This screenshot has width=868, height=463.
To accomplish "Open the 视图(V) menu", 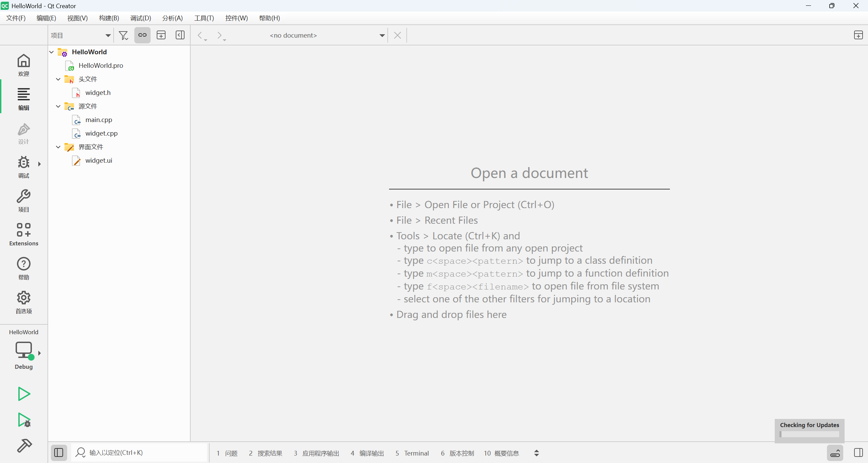I will click(x=77, y=18).
